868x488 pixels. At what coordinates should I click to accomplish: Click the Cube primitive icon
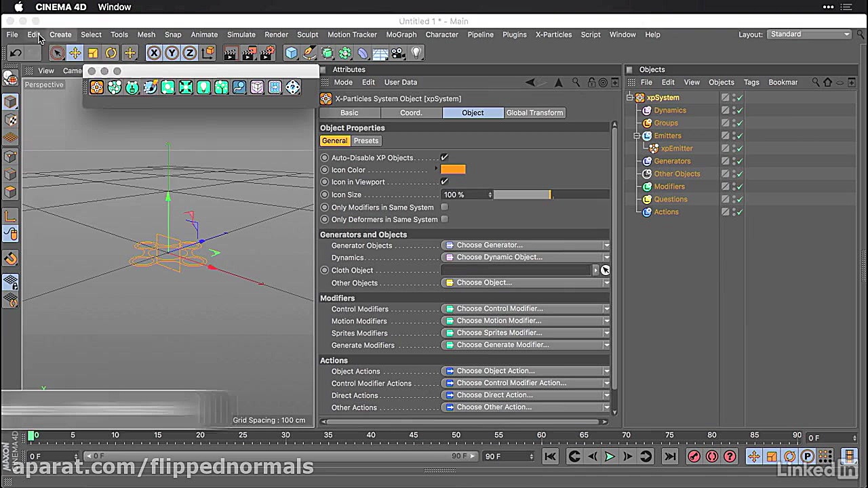(x=291, y=53)
